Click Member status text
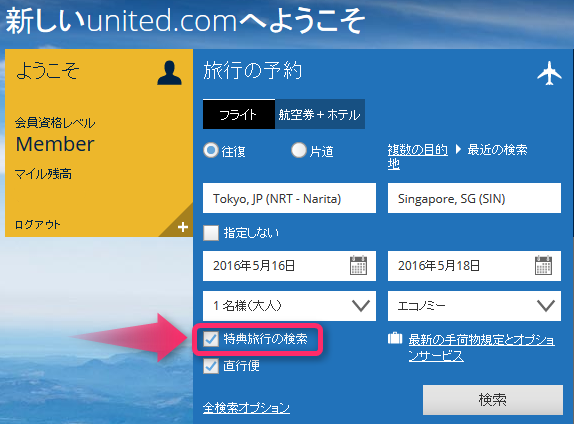Viewport: 574px width, 424px height. [55, 144]
